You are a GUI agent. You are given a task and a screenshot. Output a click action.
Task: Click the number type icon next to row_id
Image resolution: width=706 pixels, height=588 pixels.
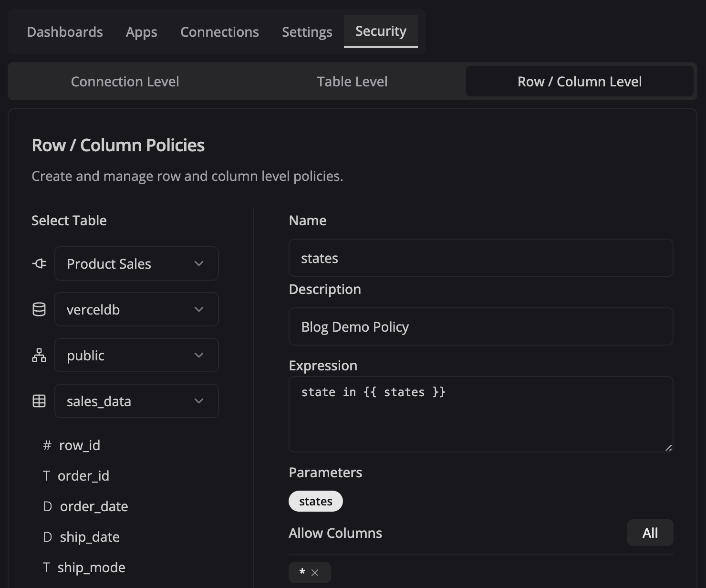pyautogui.click(x=47, y=445)
